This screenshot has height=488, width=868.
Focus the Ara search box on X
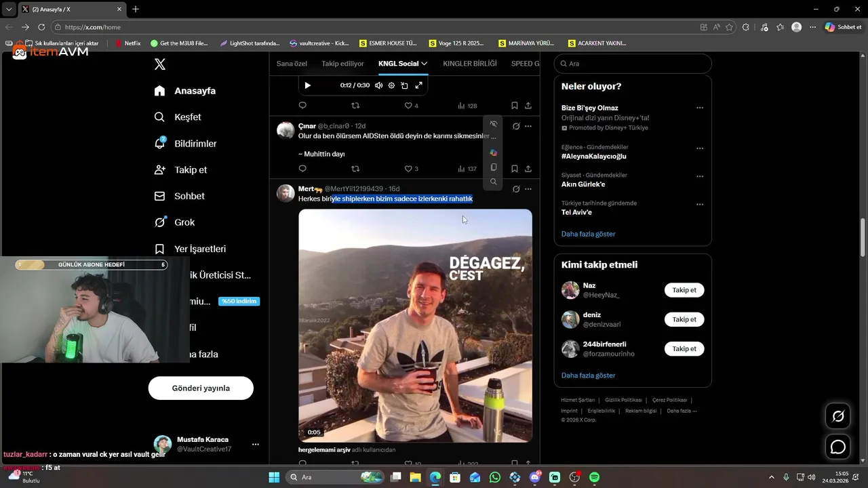pyautogui.click(x=633, y=64)
